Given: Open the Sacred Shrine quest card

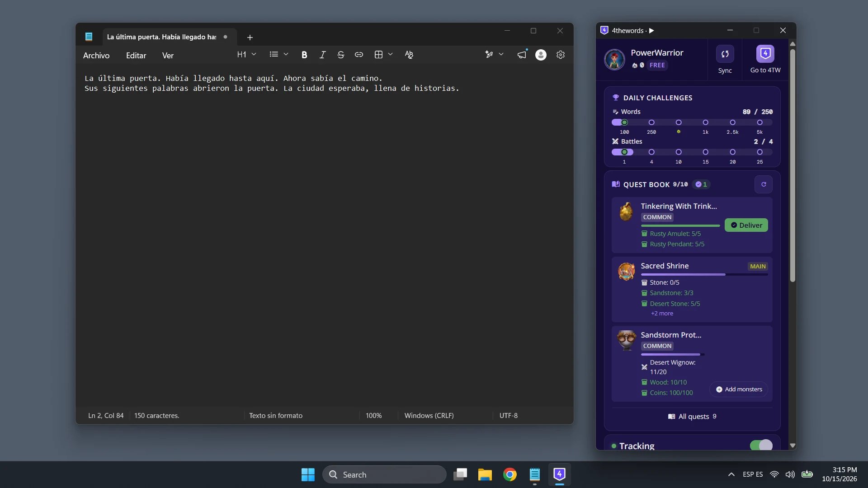Looking at the screenshot, I should [x=692, y=290].
